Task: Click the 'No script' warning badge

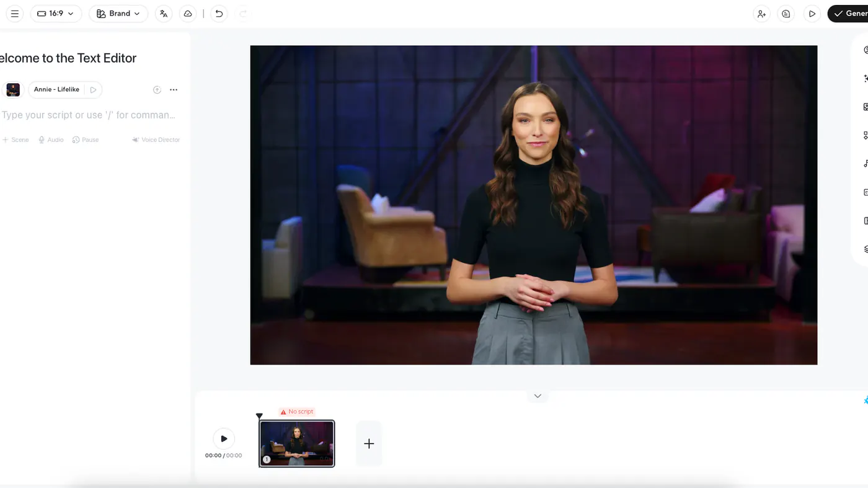Action: [x=297, y=412]
